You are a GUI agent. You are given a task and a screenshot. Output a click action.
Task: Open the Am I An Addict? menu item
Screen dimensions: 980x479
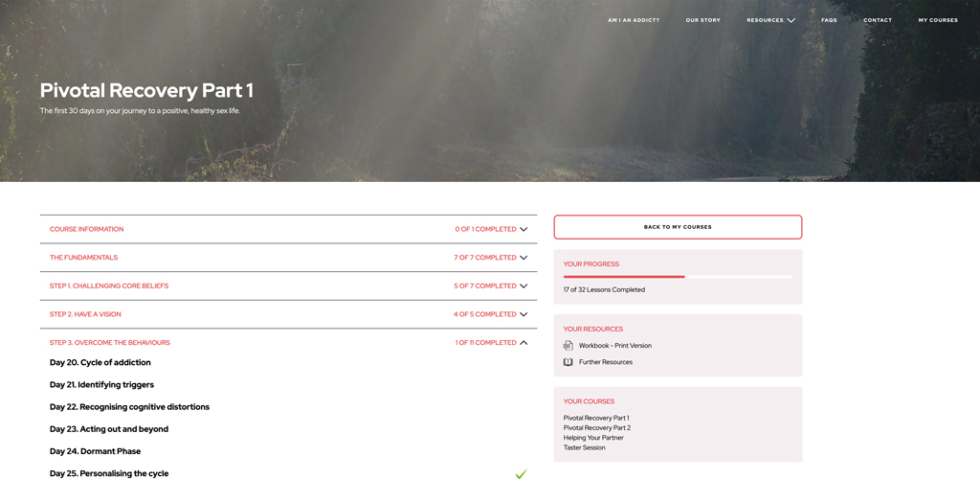633,20
